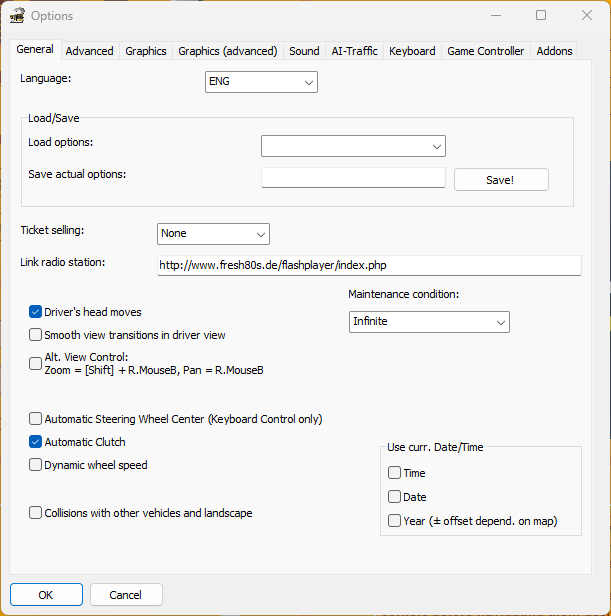Open the Maintenance condition dropdown
611x616 pixels.
pos(429,322)
